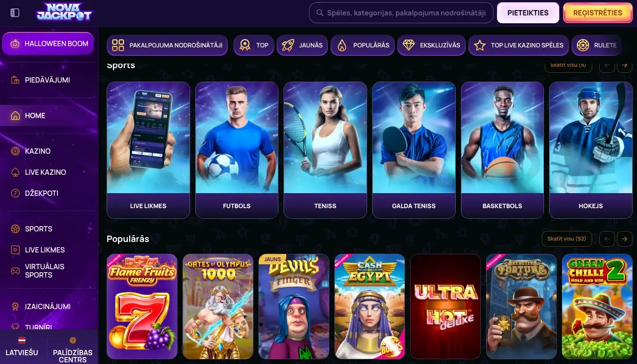The image size is (637, 364).
Task: Click the Nova Jackpot logo
Action: pyautogui.click(x=64, y=12)
